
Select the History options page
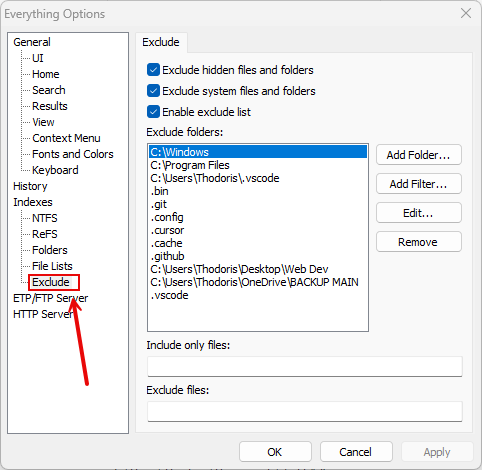click(30, 186)
